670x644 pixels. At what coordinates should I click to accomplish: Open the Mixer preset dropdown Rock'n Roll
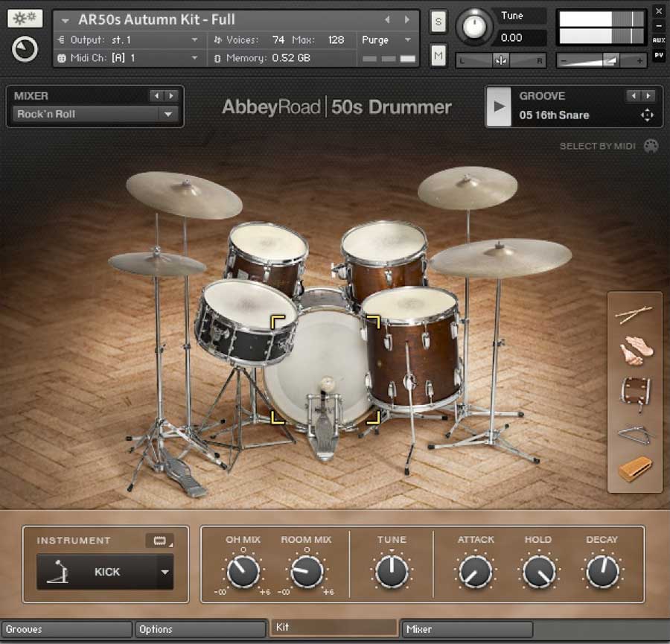[95, 114]
